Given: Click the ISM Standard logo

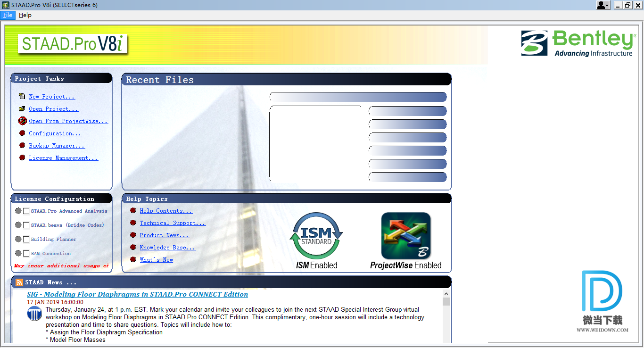Looking at the screenshot, I should coord(316,236).
